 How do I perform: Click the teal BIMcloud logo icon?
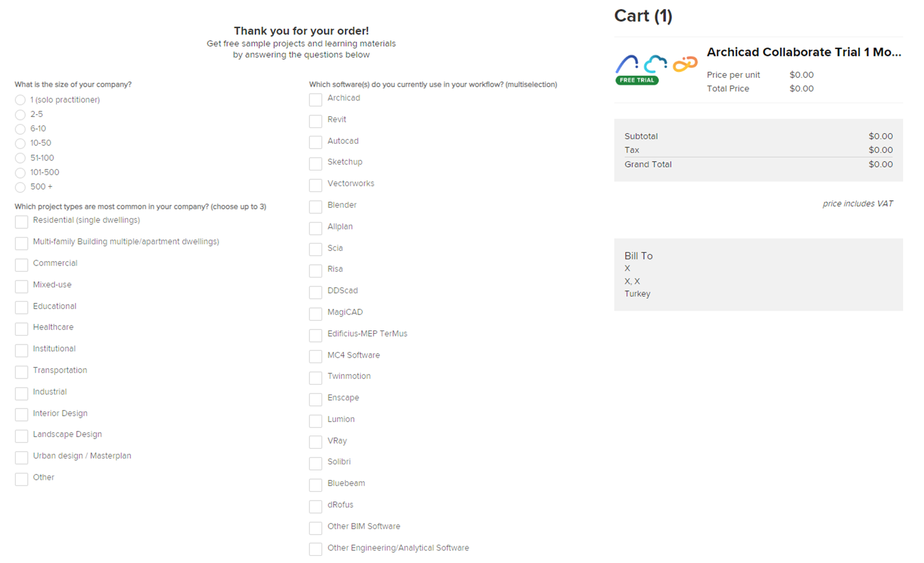click(x=656, y=65)
